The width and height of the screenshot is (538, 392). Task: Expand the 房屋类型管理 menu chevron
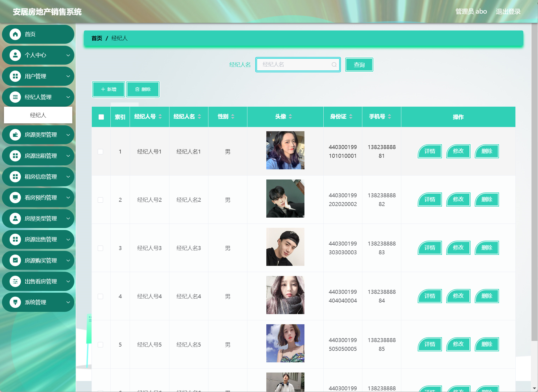68,218
